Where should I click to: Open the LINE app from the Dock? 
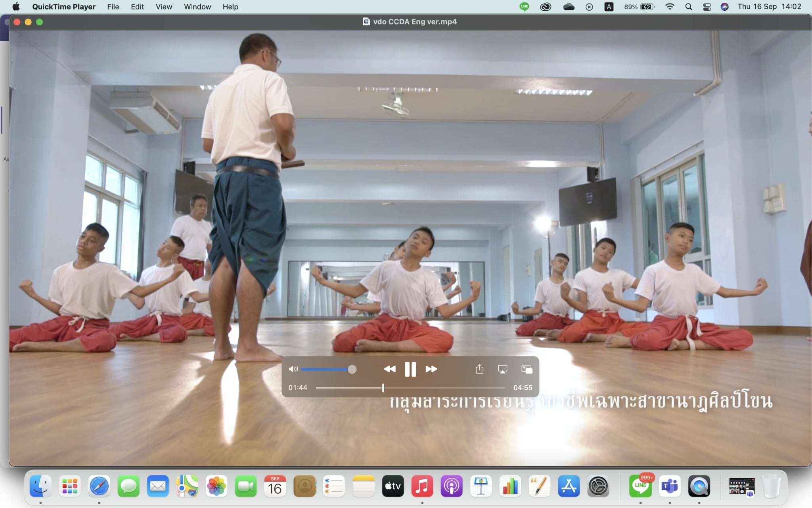pyautogui.click(x=640, y=486)
